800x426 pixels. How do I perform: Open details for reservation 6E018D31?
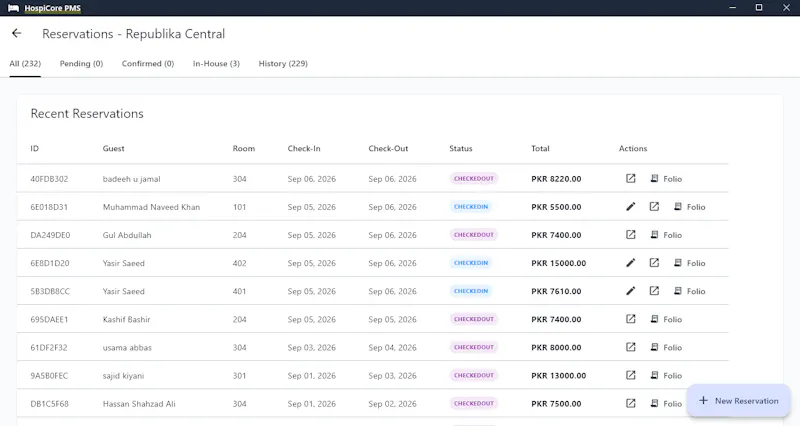tap(654, 207)
